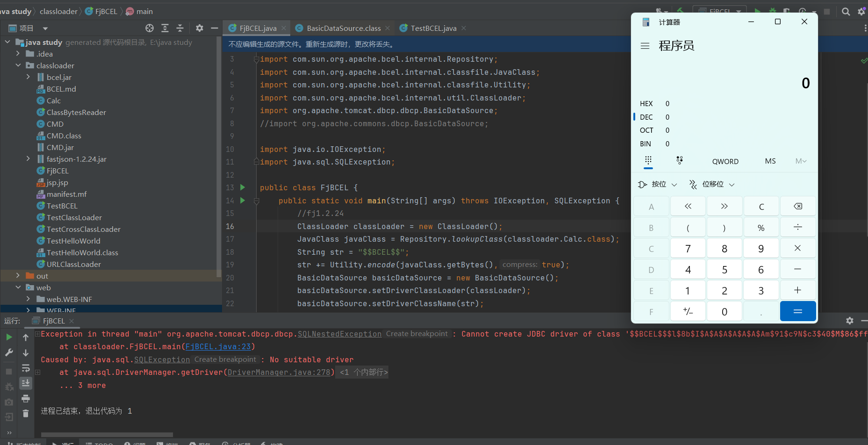This screenshot has height=445, width=868.
Task: Open calculator hamburger navigation menu
Action: point(645,46)
